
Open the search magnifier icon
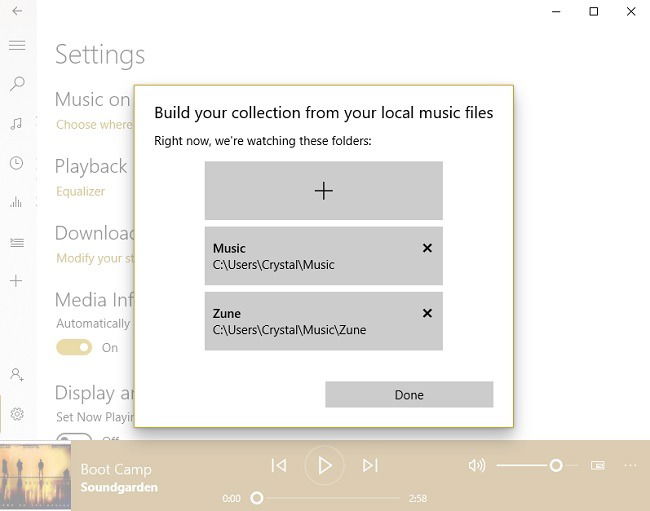17,84
